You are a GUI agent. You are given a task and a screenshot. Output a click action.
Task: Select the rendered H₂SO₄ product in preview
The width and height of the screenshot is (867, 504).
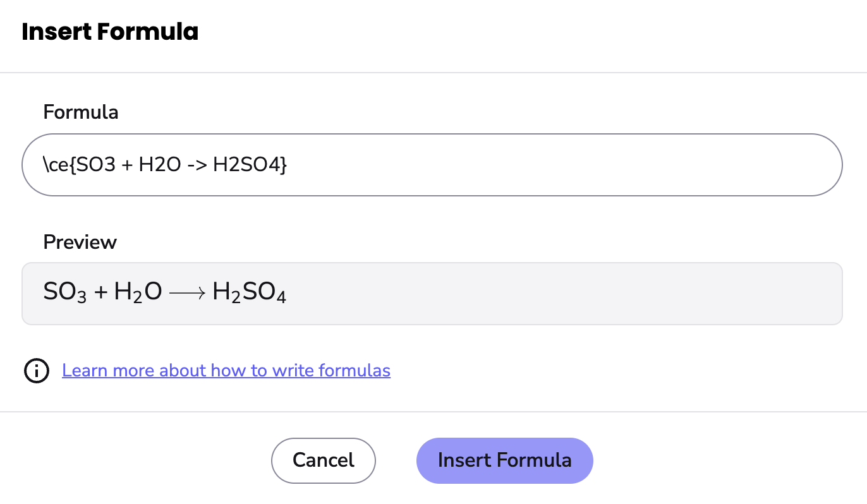pos(249,292)
